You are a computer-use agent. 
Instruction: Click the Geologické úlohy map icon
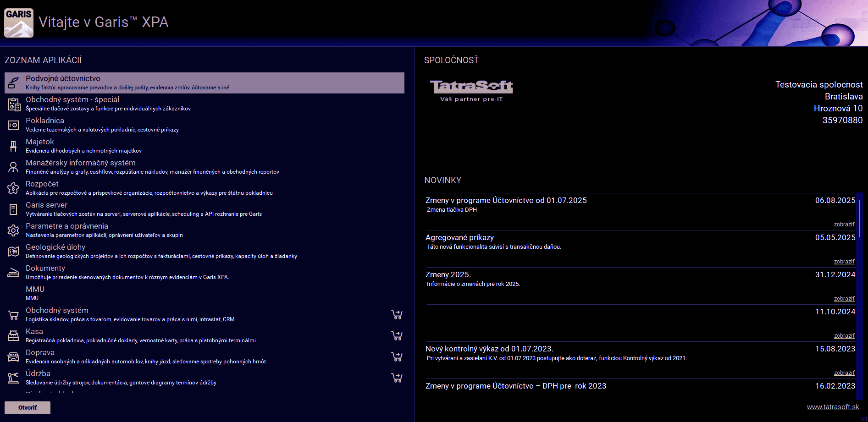tap(13, 252)
